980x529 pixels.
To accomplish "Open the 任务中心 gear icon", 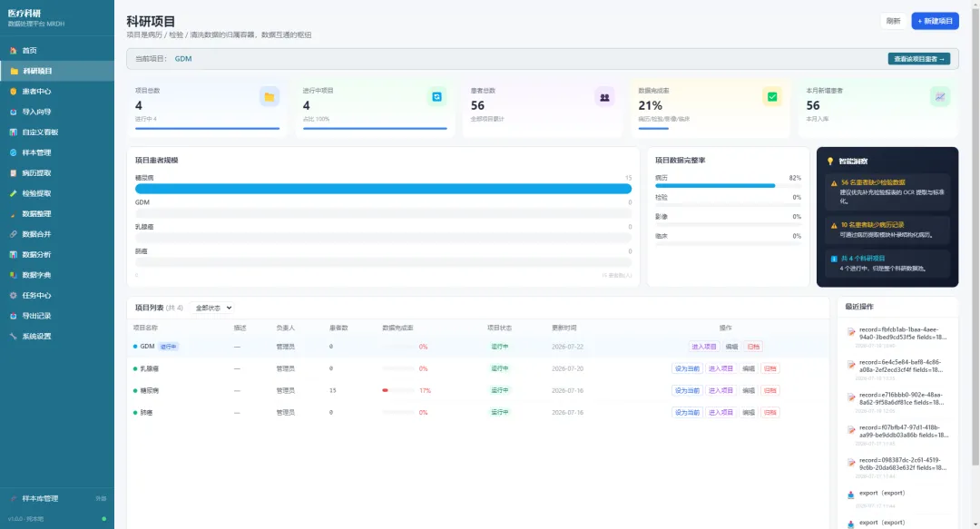I will point(13,295).
